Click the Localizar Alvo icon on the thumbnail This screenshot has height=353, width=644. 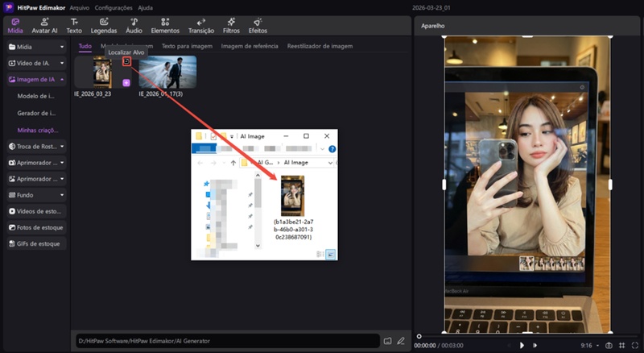click(x=126, y=61)
